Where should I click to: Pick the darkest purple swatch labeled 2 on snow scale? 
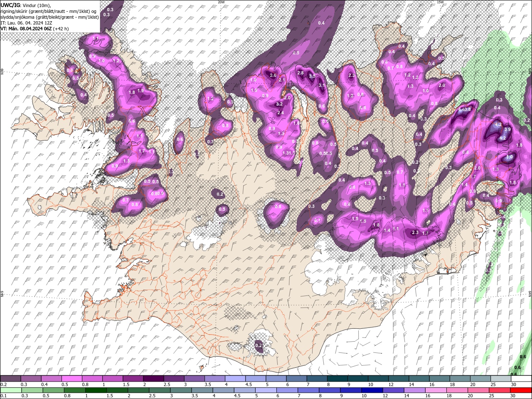coord(153,379)
